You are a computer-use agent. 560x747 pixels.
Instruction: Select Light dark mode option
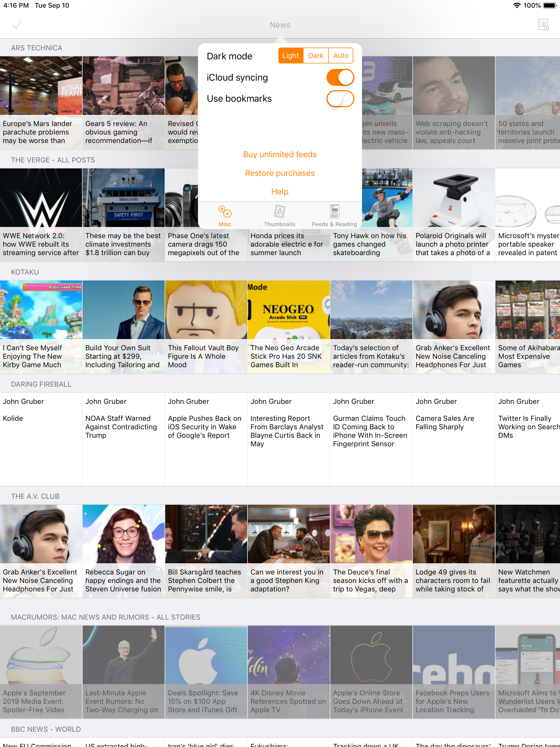[x=290, y=56]
